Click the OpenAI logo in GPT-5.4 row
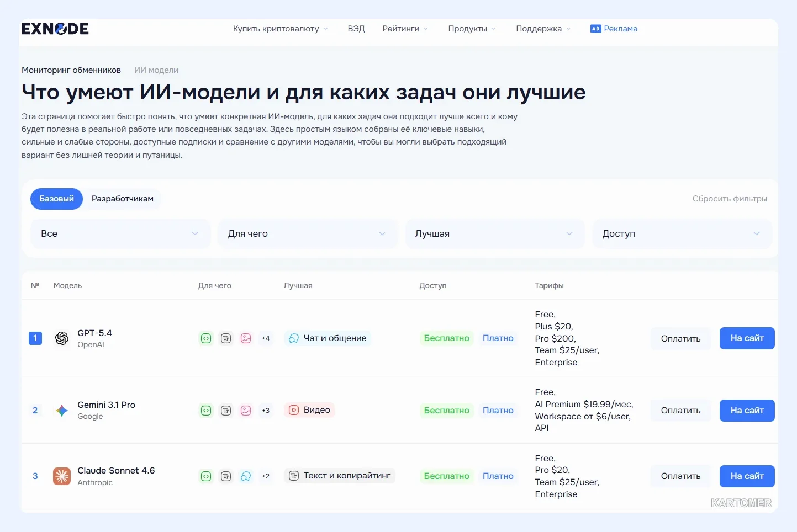This screenshot has width=797, height=532. click(x=62, y=338)
